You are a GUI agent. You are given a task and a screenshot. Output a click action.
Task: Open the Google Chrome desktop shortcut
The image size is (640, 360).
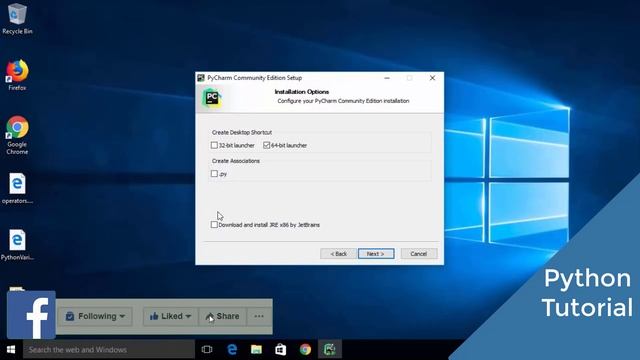[x=17, y=135]
